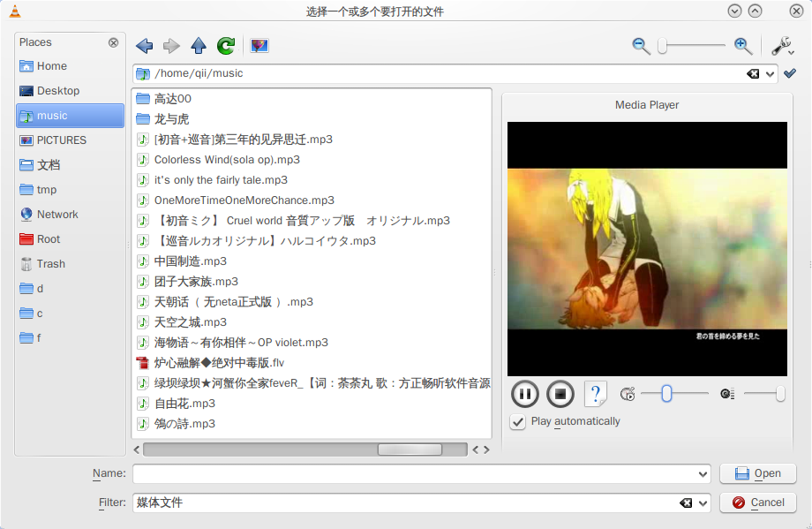Screen dimensions: 812x529
Task: Click the zoom out magnifier icon
Action: [641, 46]
